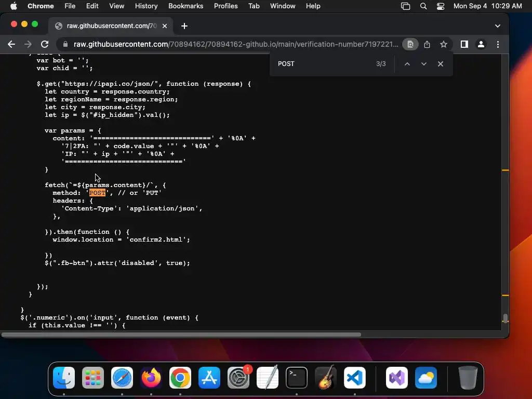Open the Chrome three-dot menu
Screen dimensions: 532x399
498,45
